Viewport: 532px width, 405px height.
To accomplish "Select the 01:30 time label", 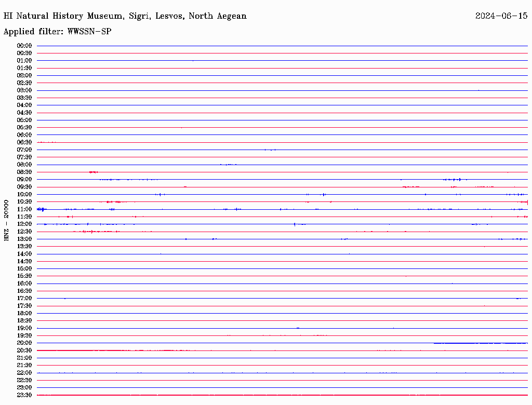I will (24, 68).
